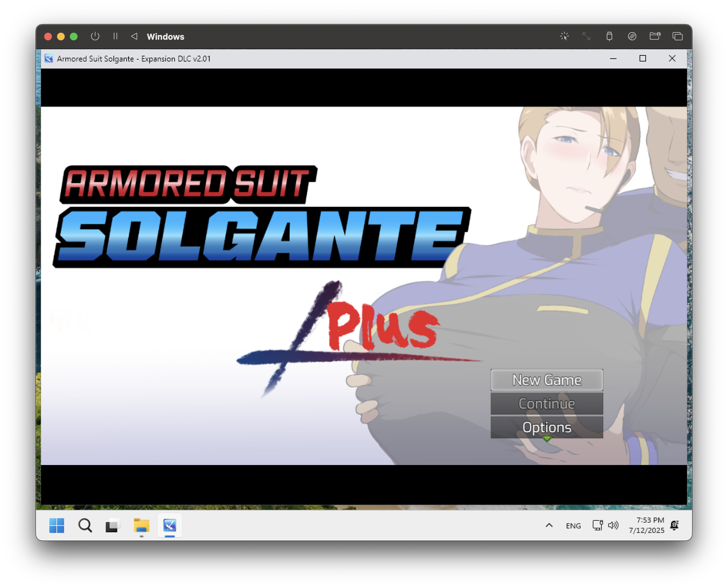Click the game app icon in window title bar
This screenshot has width=728, height=588.
(x=49, y=59)
